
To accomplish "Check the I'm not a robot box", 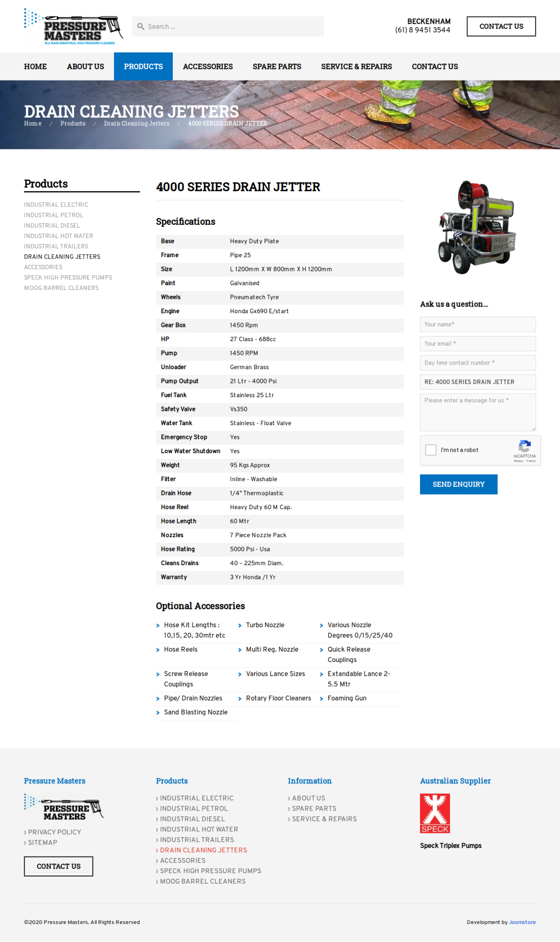I will pyautogui.click(x=431, y=450).
